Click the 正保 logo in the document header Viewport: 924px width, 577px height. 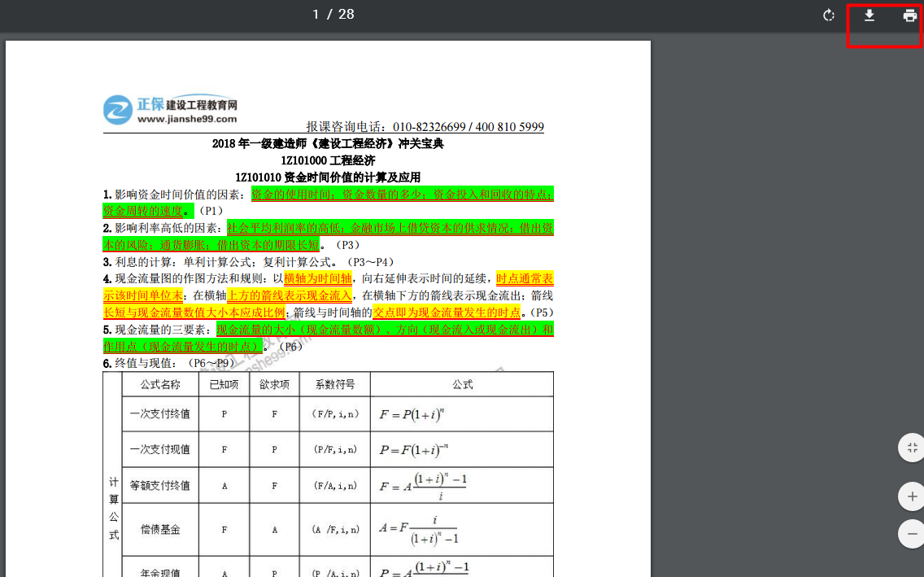tap(118, 110)
